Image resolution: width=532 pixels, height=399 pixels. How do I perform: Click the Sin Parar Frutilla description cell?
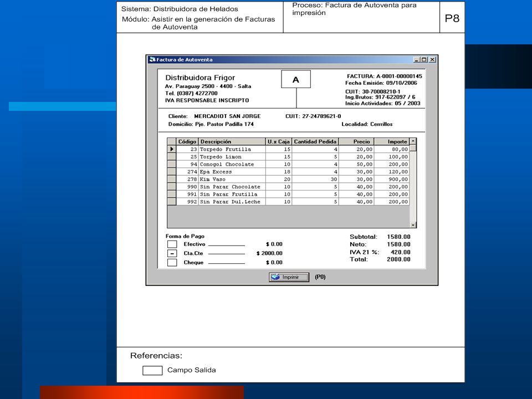tap(232, 194)
